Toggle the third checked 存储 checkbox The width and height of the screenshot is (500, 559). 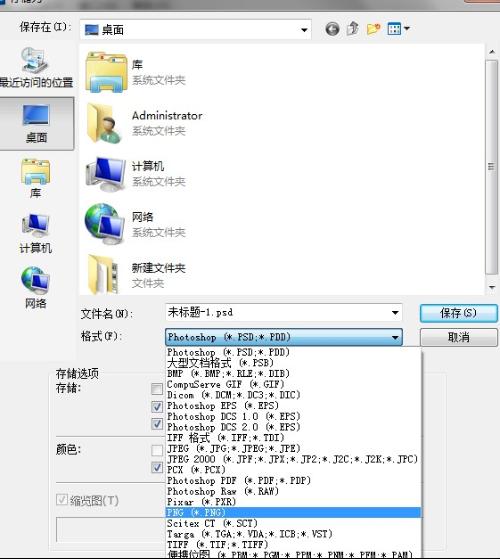(157, 424)
